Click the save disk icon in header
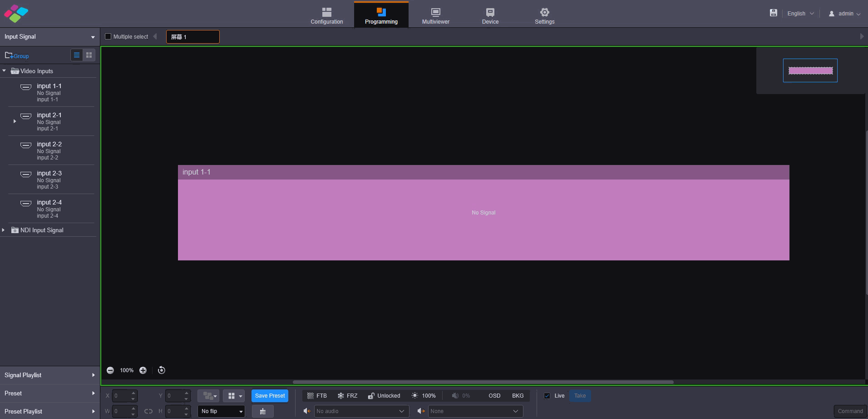This screenshot has height=419, width=868. [774, 13]
